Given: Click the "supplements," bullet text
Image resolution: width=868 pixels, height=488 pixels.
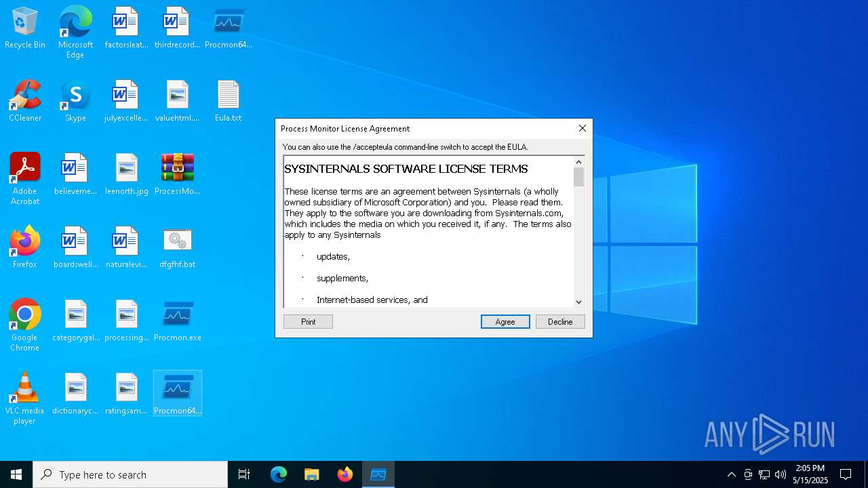Looking at the screenshot, I should pos(342,279).
